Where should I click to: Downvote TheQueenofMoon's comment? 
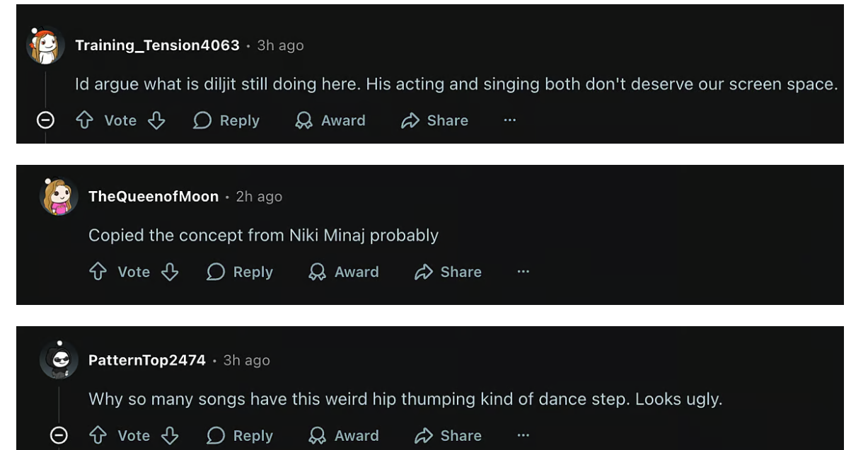coord(169,272)
